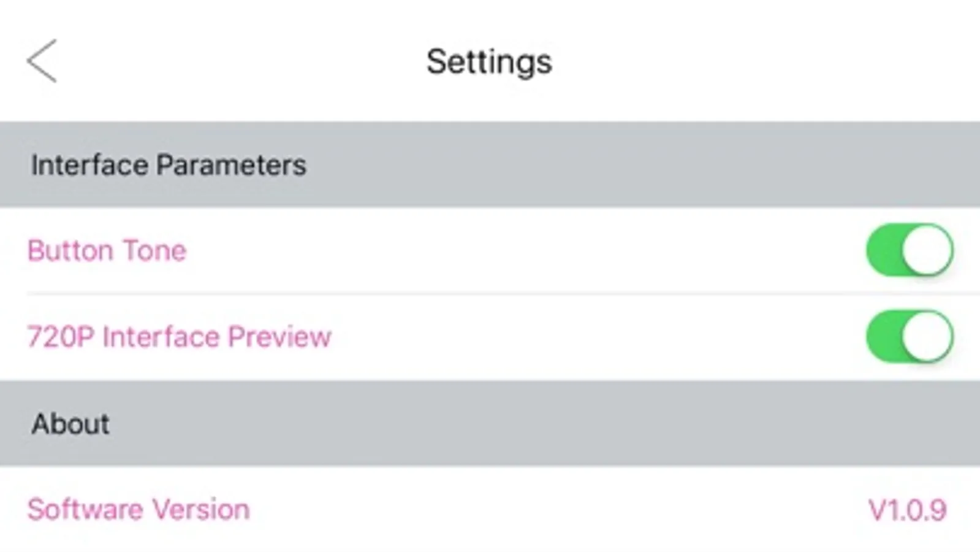Tap the About section header

[490, 423]
